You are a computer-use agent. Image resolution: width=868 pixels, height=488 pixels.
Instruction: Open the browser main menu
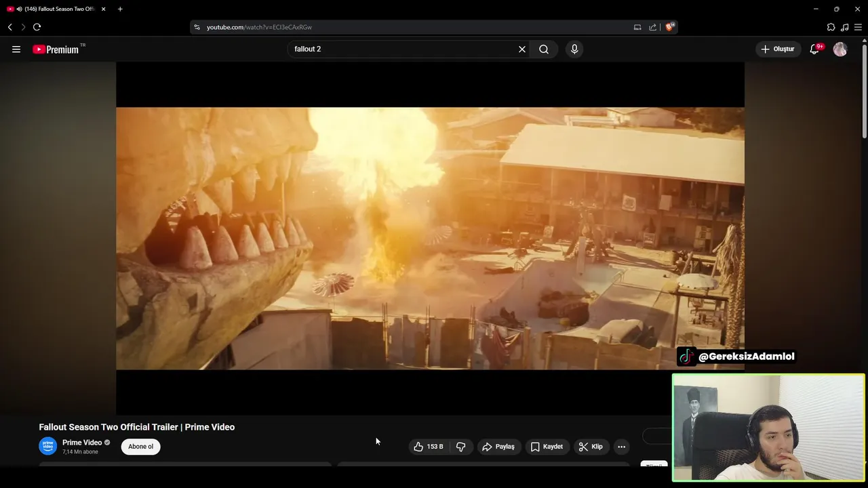tap(858, 27)
